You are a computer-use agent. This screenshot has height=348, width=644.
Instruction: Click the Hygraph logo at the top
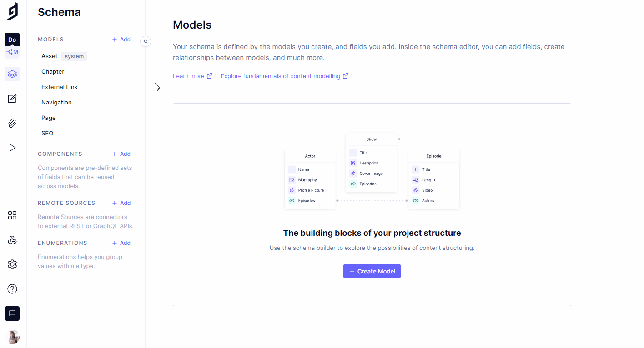coord(12,12)
